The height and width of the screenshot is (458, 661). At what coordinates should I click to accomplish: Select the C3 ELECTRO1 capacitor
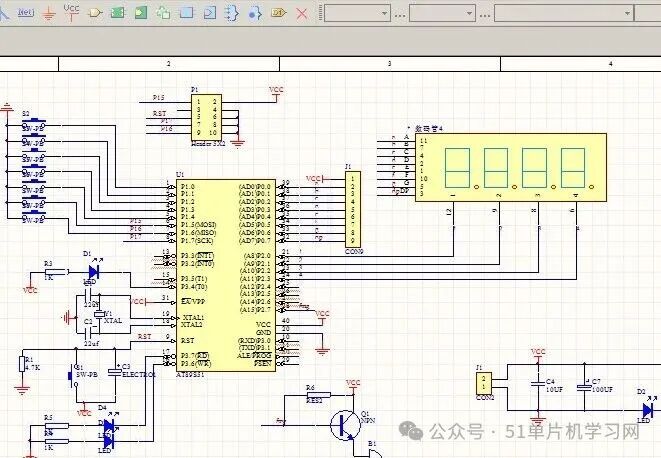point(115,372)
